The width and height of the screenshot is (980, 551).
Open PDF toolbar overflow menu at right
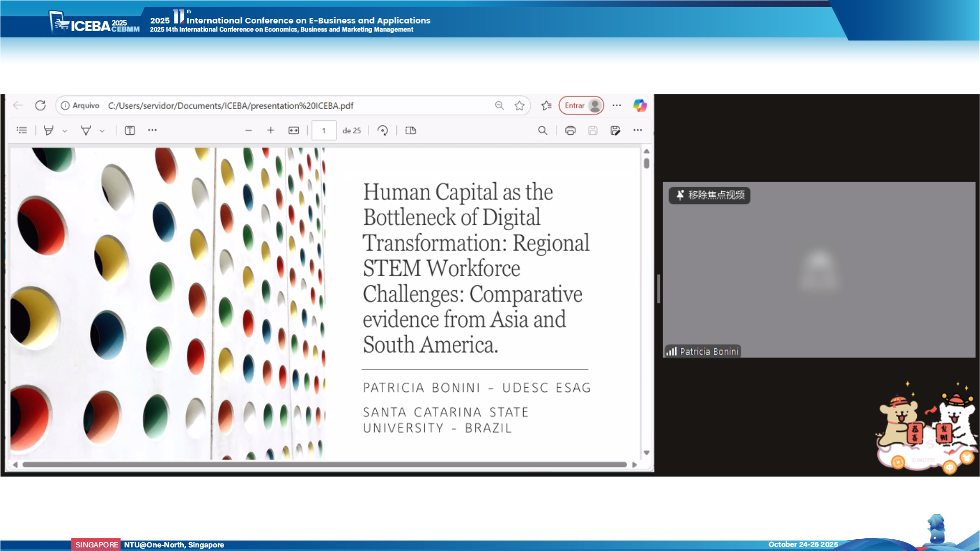pyautogui.click(x=638, y=131)
